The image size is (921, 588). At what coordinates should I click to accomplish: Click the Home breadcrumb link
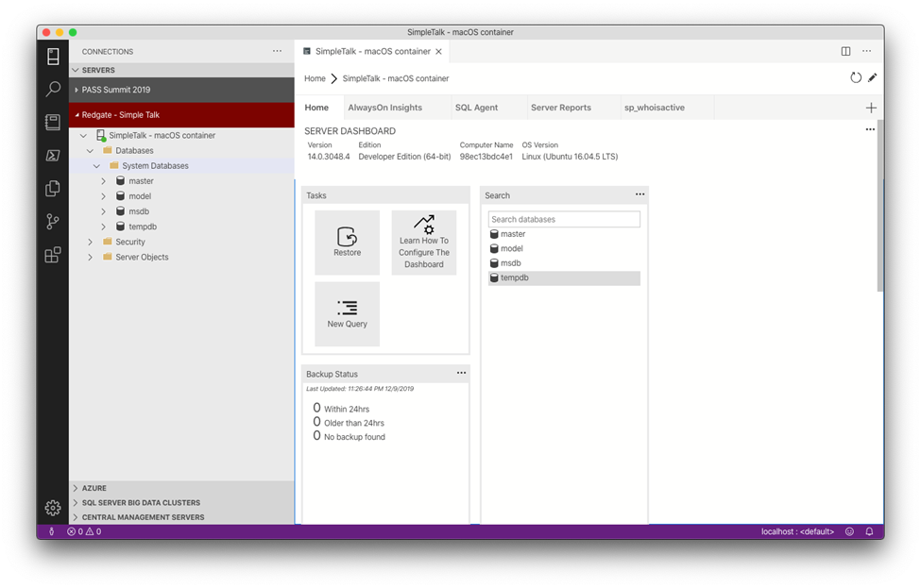click(315, 78)
